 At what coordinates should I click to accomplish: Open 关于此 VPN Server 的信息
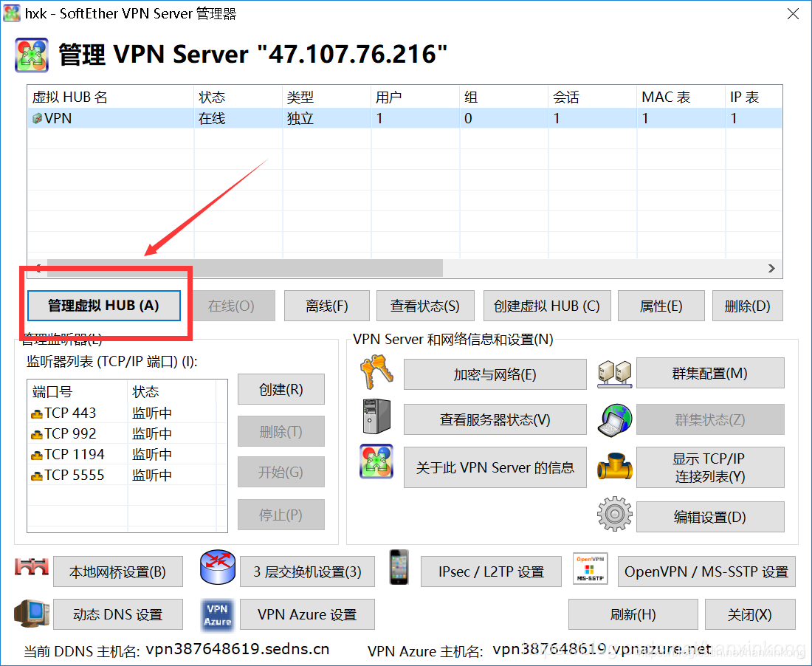click(x=495, y=467)
